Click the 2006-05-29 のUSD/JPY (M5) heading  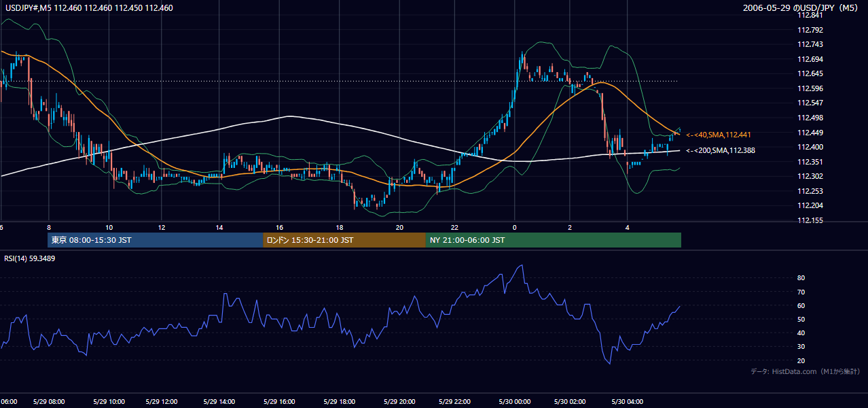(x=801, y=8)
